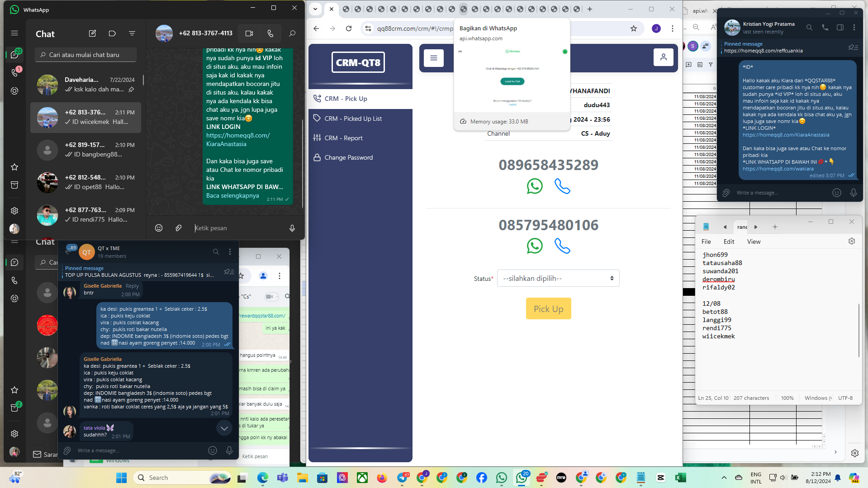Click 'Baca selengkapnya' in the WhatsApp message

[232, 195]
